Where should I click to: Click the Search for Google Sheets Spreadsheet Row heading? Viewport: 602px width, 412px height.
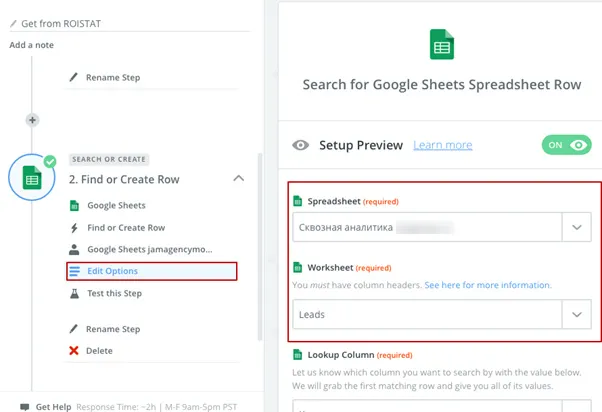coord(442,84)
